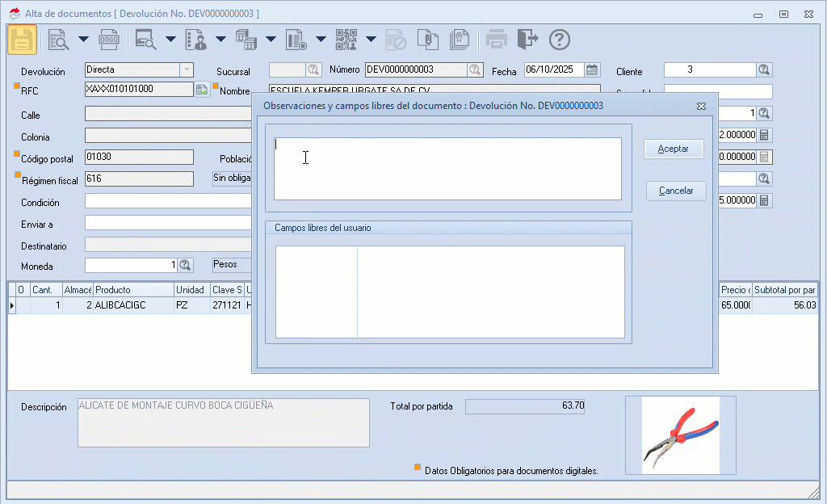Click the paperclip attach documents icon
This screenshot has height=504, width=827.
[x=427, y=40]
